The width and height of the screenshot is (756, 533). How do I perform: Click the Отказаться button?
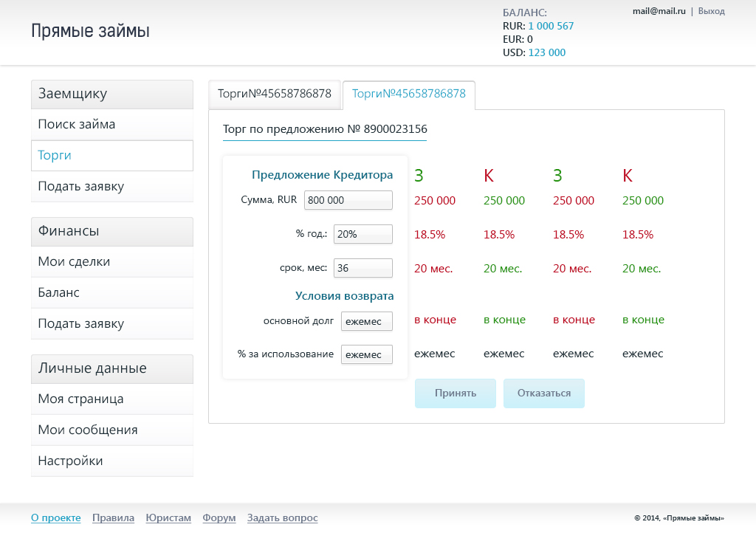tap(544, 393)
